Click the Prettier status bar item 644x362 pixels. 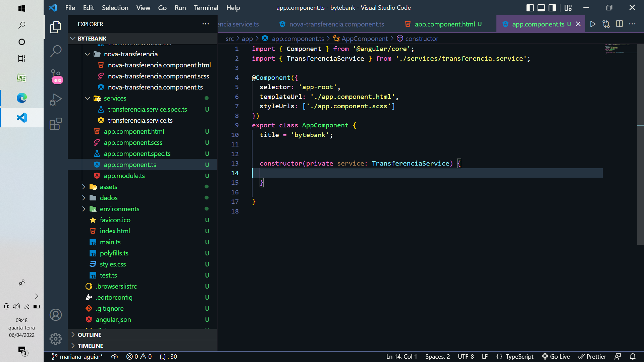(x=592, y=357)
